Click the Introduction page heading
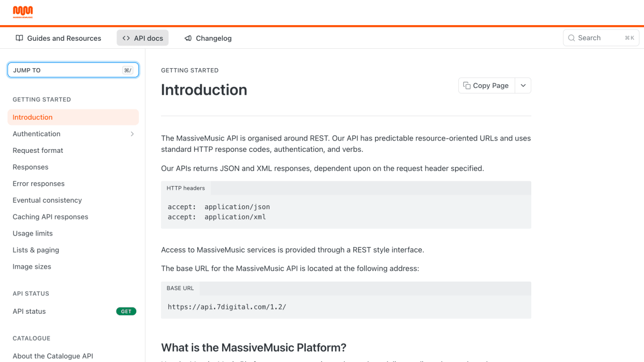The image size is (644, 362). click(204, 90)
